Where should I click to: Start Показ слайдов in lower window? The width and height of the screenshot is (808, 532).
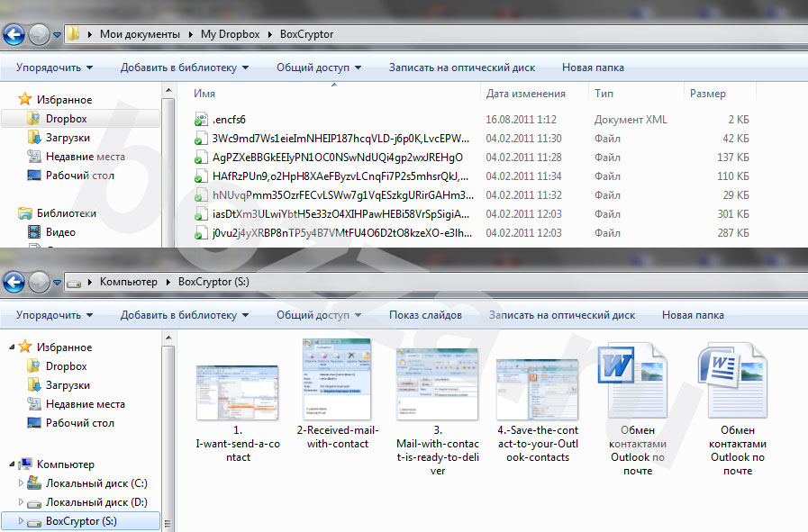[x=425, y=315]
